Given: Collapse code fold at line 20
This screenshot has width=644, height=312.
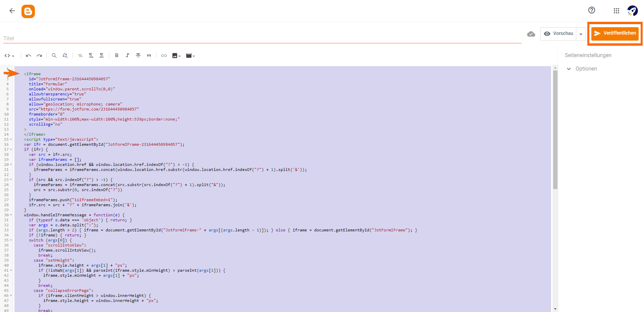Looking at the screenshot, I should click(11, 165).
